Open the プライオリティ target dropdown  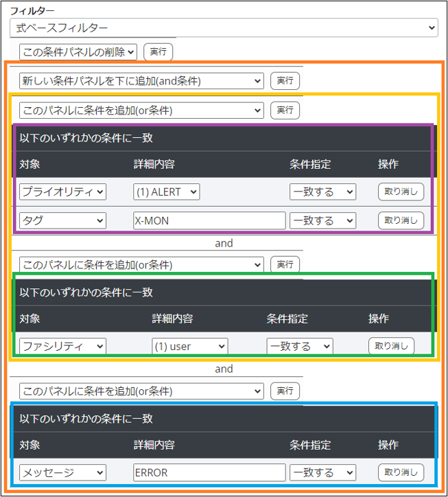tap(62, 192)
